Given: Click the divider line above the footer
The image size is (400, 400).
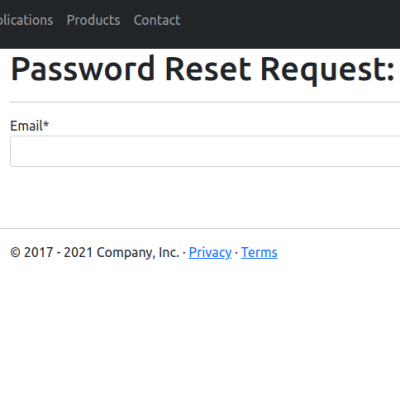Looking at the screenshot, I should pos(200,229).
